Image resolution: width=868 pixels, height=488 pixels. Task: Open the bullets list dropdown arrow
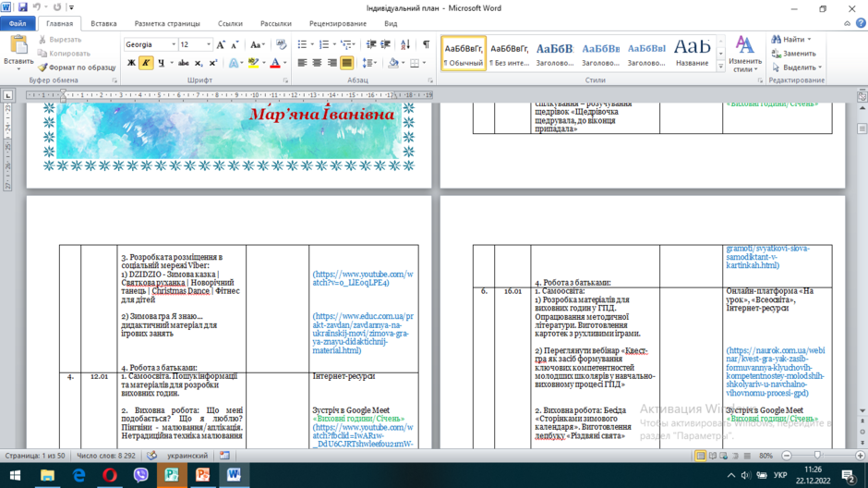coord(312,45)
